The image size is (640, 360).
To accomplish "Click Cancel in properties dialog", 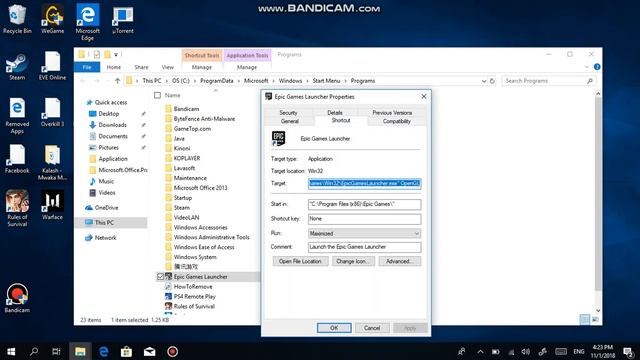I will (372, 328).
